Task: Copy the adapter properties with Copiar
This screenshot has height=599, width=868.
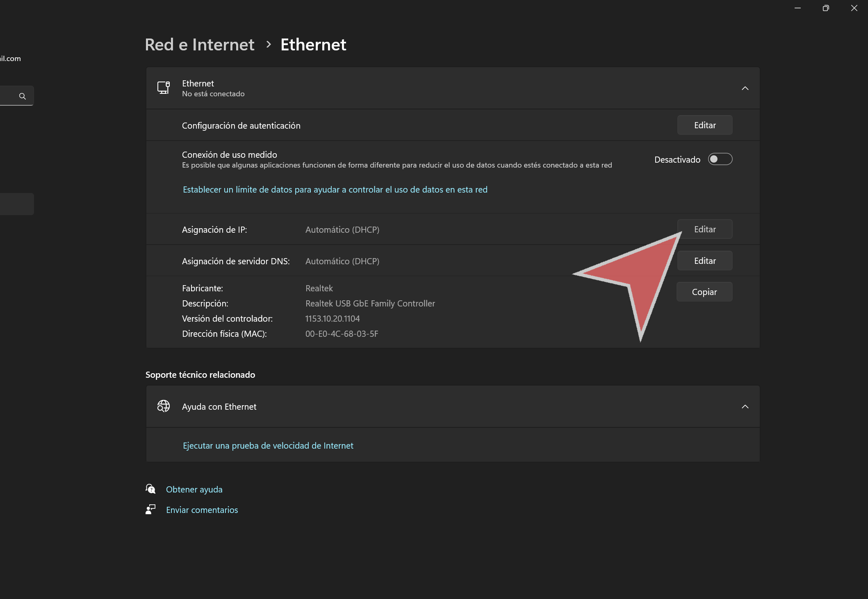Action: [704, 292]
